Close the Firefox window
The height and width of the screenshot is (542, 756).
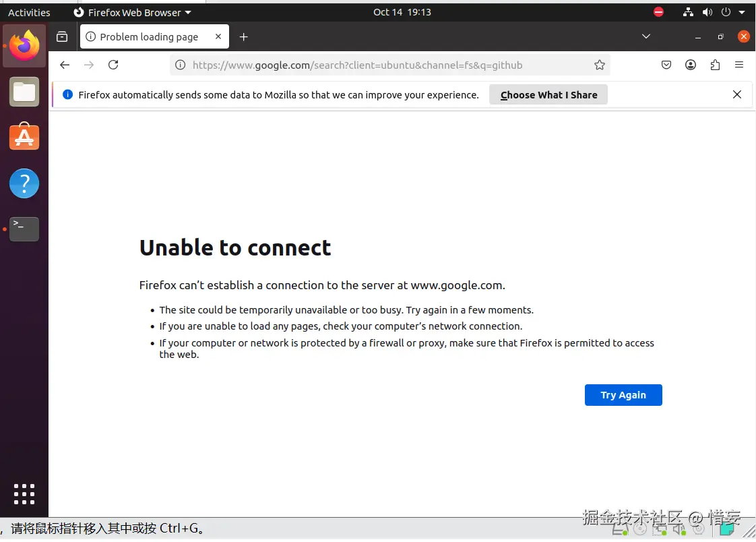pyautogui.click(x=743, y=36)
